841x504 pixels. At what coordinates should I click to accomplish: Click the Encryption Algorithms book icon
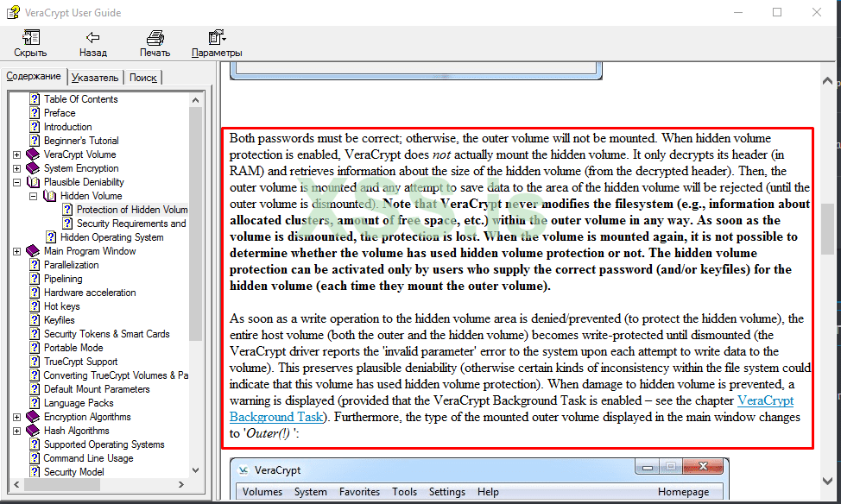34,417
